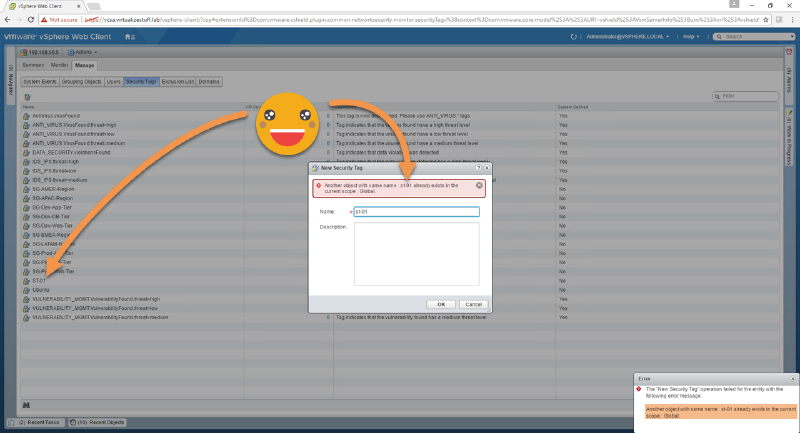Open the Summary tab

pyautogui.click(x=33, y=65)
